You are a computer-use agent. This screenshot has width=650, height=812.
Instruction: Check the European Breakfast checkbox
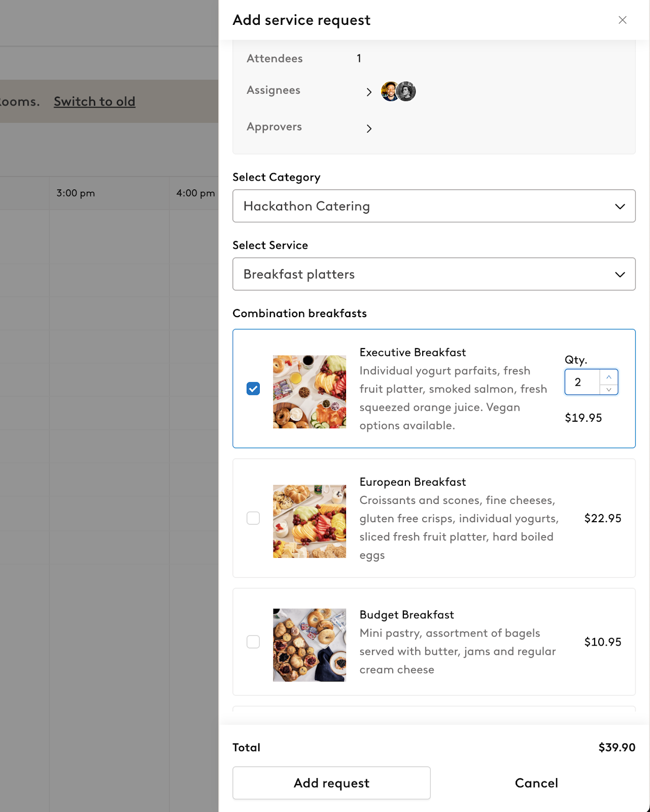point(253,518)
